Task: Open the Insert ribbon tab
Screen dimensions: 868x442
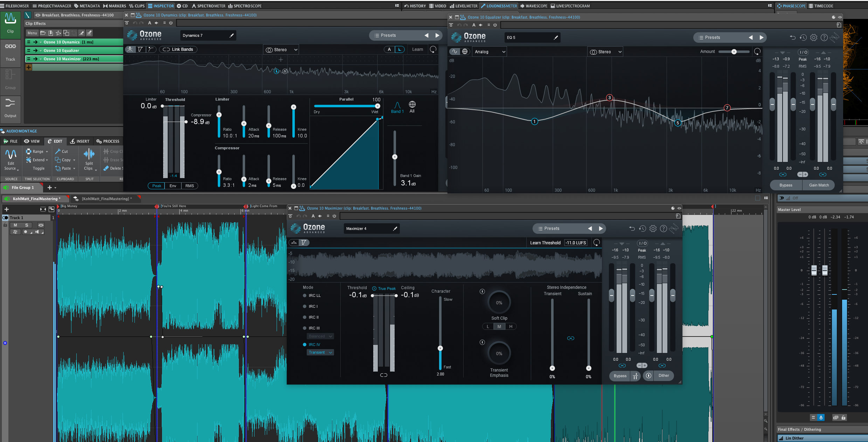Action: [x=80, y=141]
